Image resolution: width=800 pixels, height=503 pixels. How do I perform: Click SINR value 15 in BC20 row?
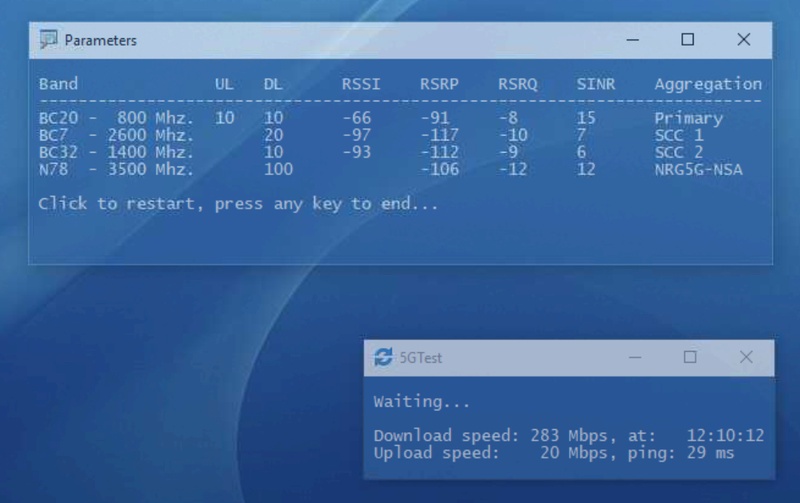(586, 118)
